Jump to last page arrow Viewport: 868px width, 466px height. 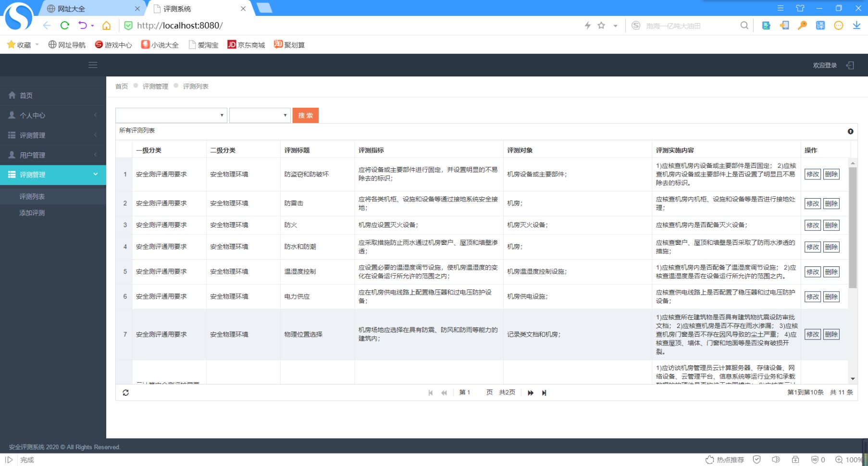tap(544, 393)
